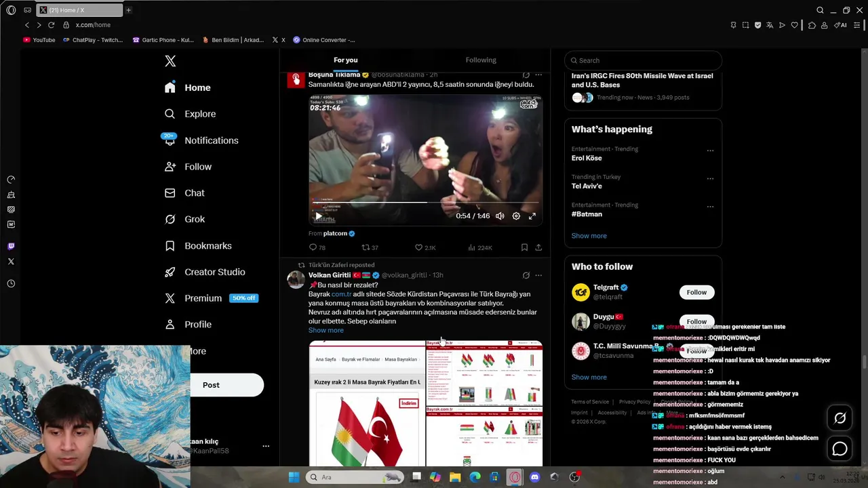Show more trends under What's happening
This screenshot has height=488, width=868.
(x=589, y=236)
